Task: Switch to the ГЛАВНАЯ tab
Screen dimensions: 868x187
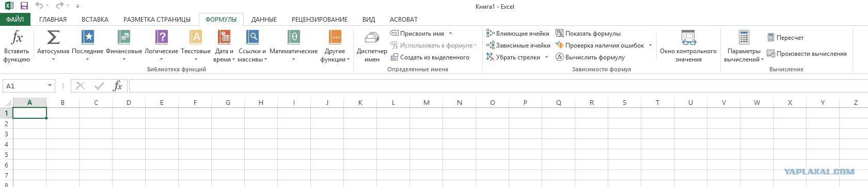Action: click(x=53, y=19)
